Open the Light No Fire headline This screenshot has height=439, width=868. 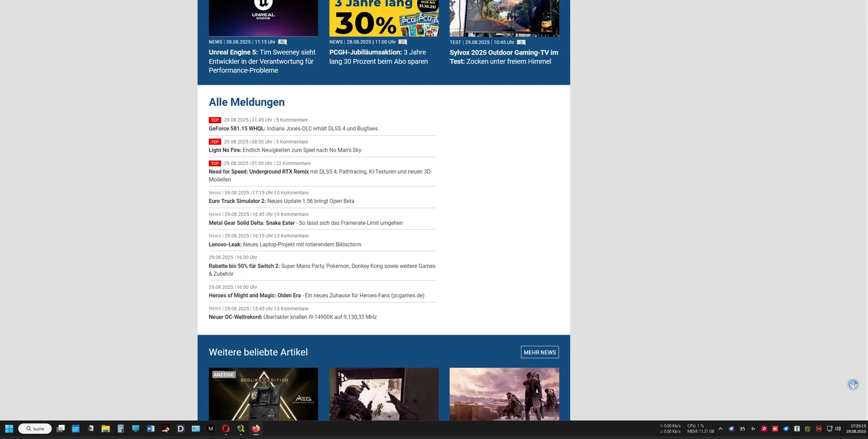[x=285, y=150]
